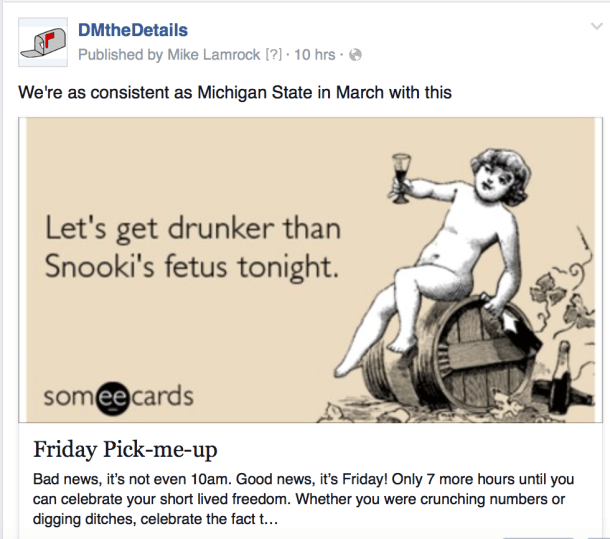The image size is (610, 539).
Task: Select the Michigan State post caption text
Action: [236, 93]
